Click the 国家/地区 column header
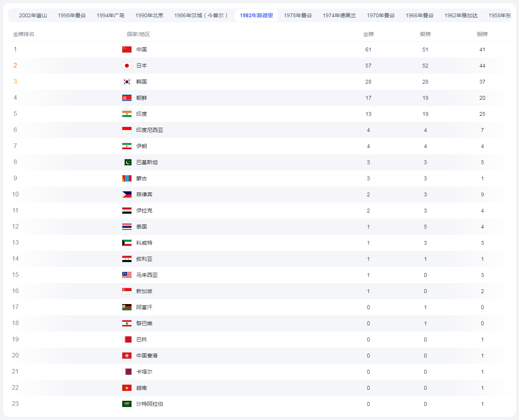The width and height of the screenshot is (519, 420). [138, 34]
